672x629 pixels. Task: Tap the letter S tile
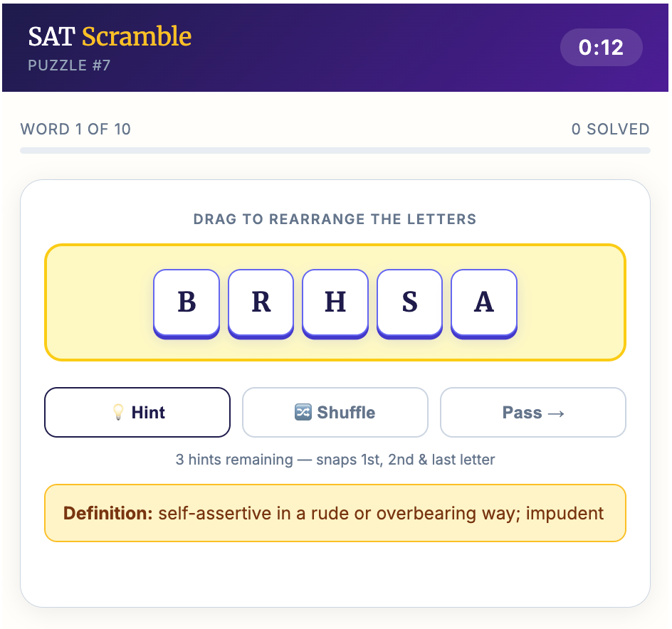point(409,302)
